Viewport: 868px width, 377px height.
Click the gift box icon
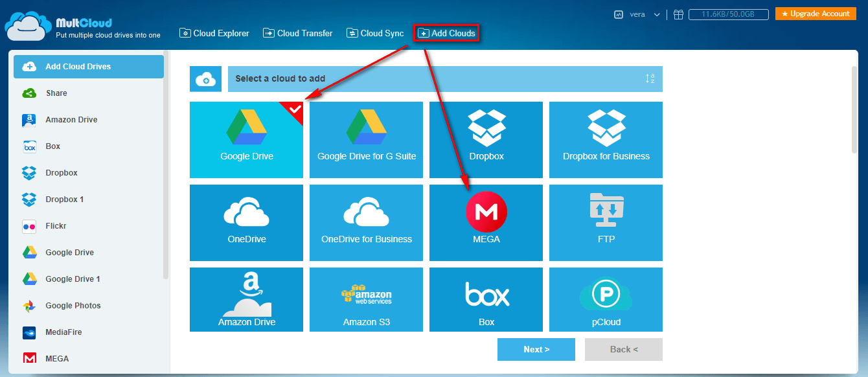pyautogui.click(x=678, y=14)
